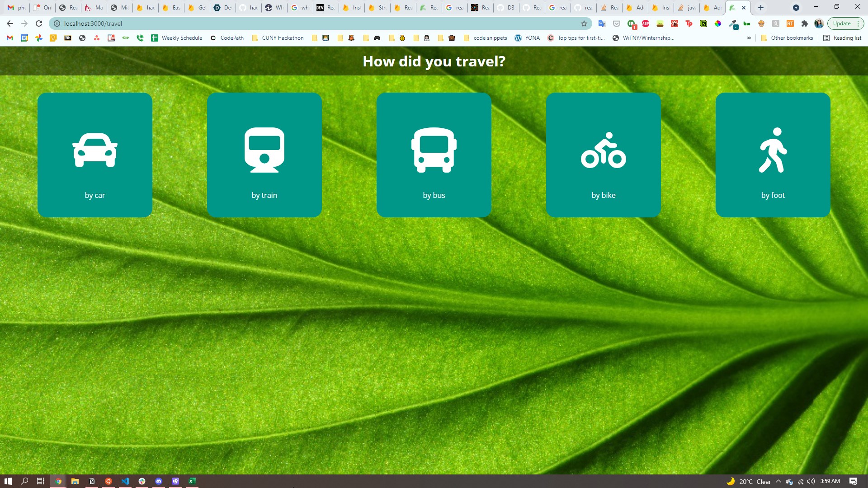
Task: Bookmark this page with star icon
Action: (584, 23)
